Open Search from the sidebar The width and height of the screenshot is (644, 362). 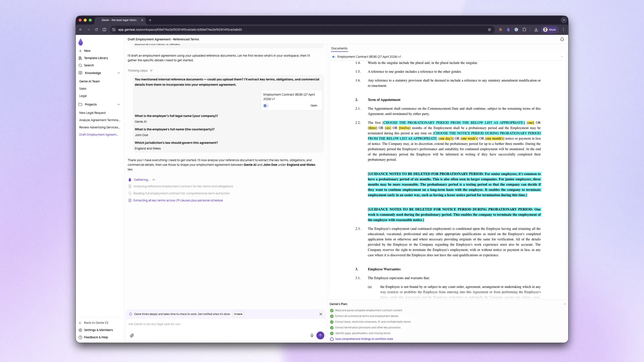click(89, 65)
